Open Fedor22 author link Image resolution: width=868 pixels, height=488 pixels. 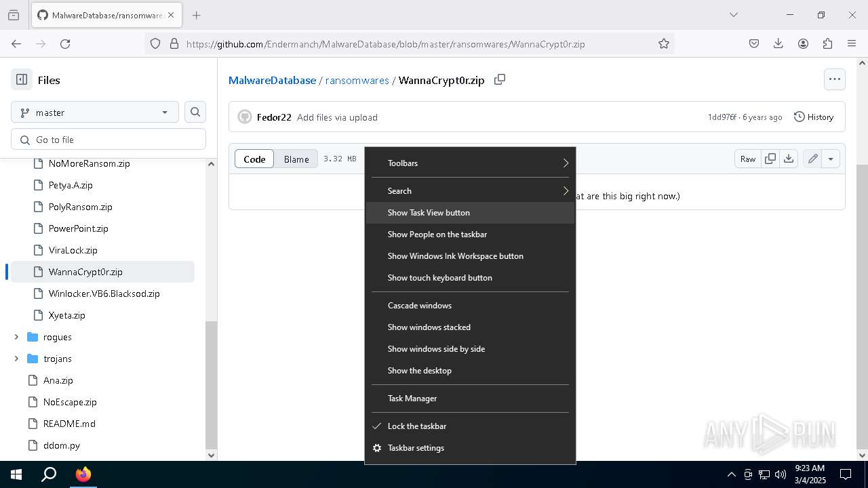[x=274, y=117]
